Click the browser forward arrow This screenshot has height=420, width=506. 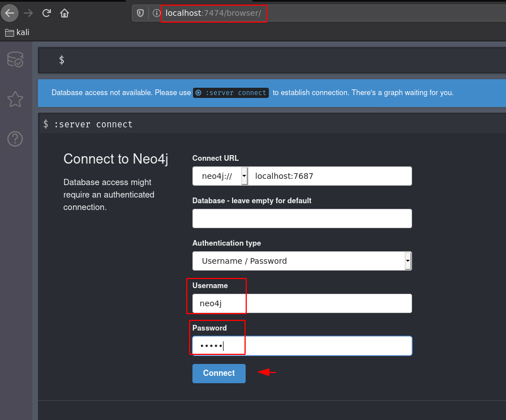28,13
